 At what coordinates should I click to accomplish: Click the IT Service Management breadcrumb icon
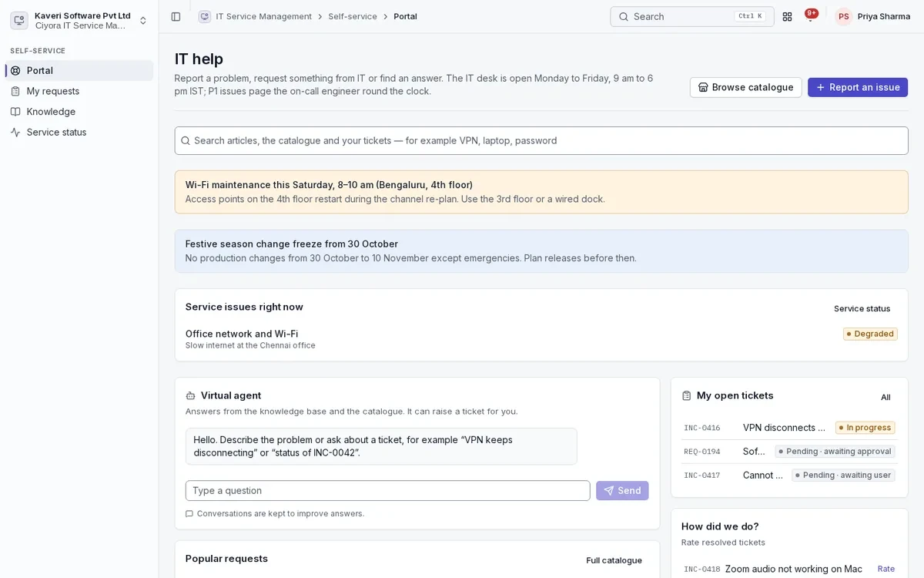[x=204, y=16]
